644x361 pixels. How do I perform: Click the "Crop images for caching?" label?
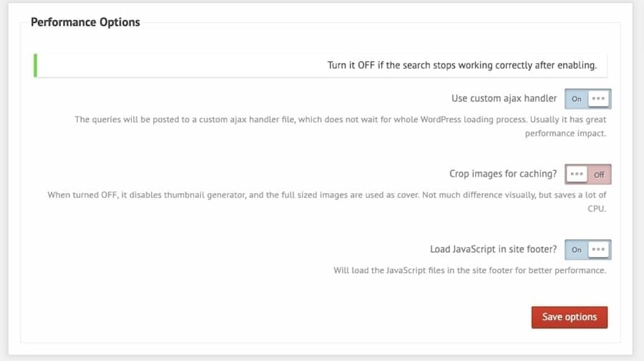[x=502, y=174]
